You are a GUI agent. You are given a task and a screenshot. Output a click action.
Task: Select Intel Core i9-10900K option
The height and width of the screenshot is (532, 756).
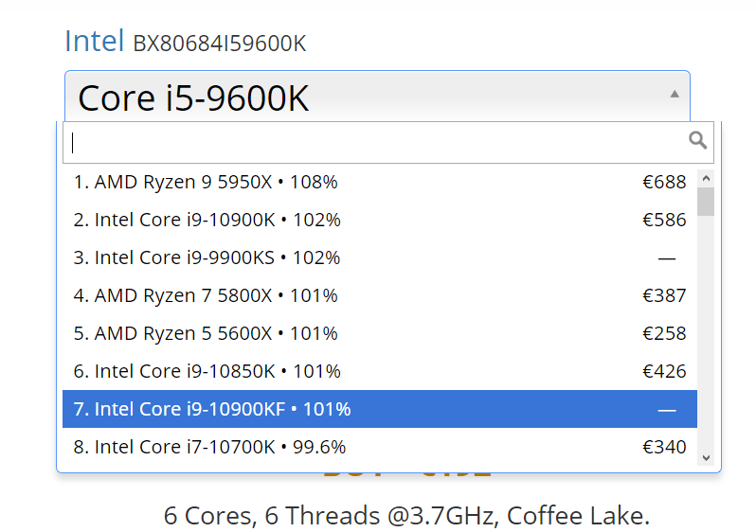coord(380,220)
